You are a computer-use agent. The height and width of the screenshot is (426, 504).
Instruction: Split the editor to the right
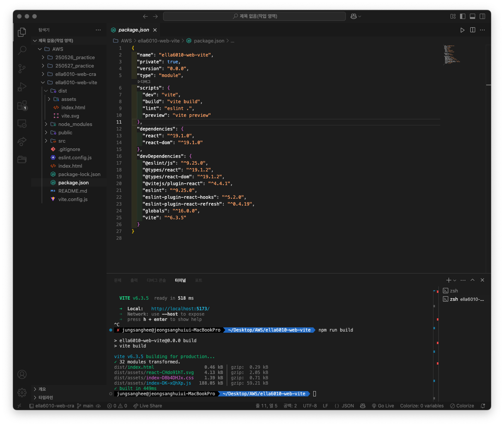(473, 30)
